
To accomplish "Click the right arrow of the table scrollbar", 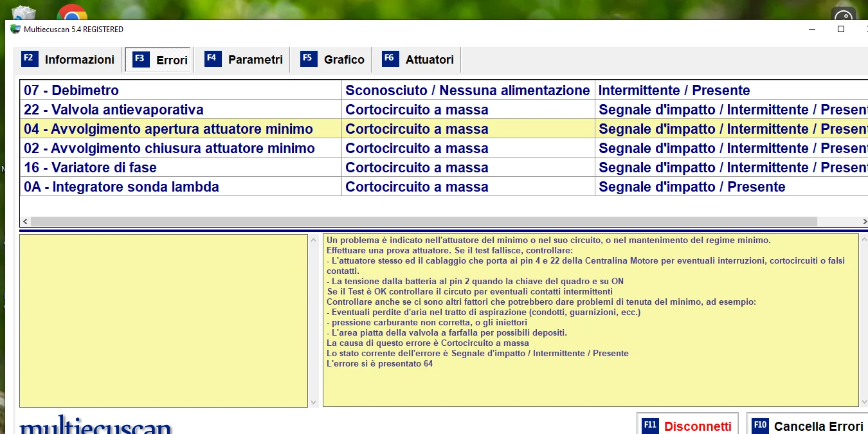I will [864, 221].
